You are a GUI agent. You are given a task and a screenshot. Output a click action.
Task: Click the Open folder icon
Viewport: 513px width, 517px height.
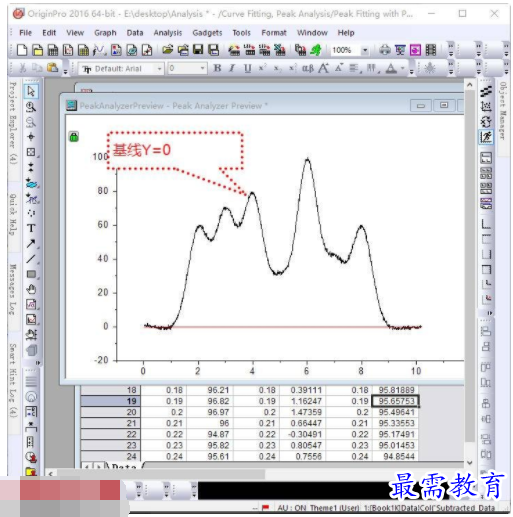click(168, 50)
